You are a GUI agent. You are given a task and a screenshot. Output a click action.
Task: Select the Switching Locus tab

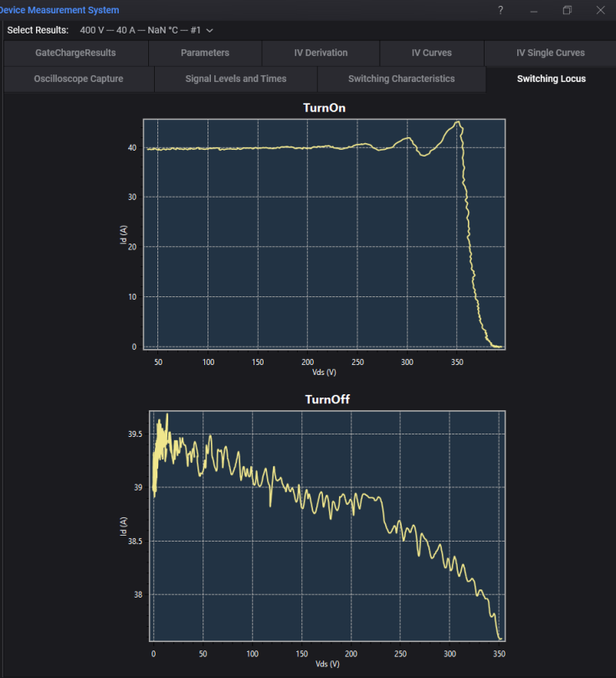click(x=552, y=79)
